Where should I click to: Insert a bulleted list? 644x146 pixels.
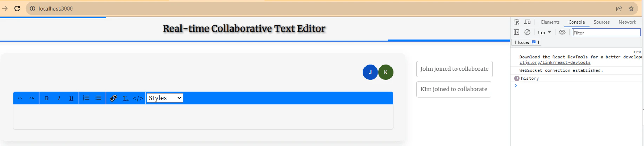click(x=98, y=98)
